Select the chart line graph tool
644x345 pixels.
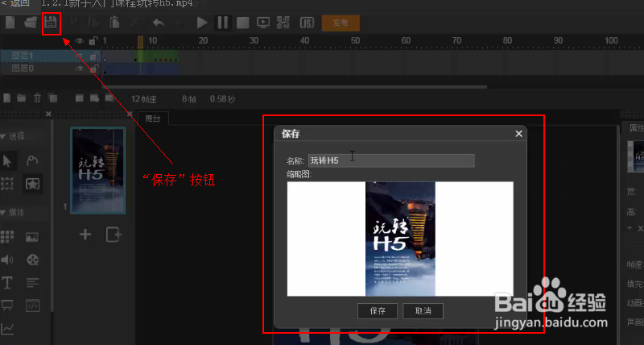(7, 329)
